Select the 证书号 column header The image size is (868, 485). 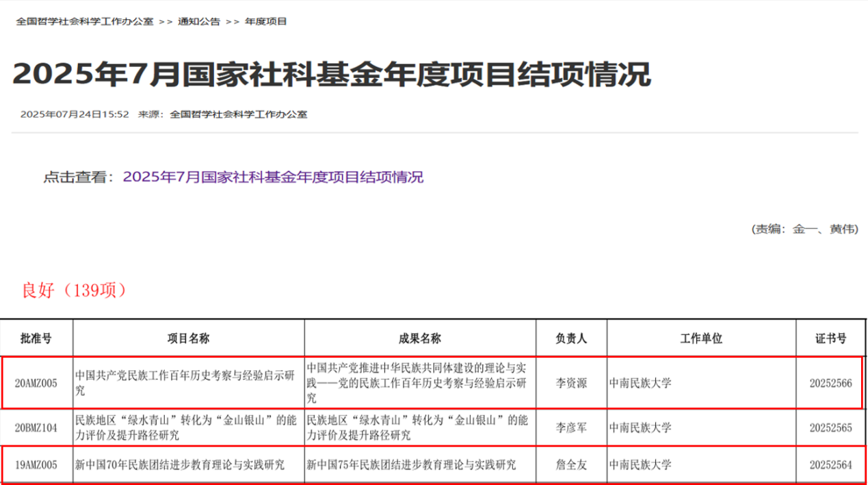(x=830, y=338)
